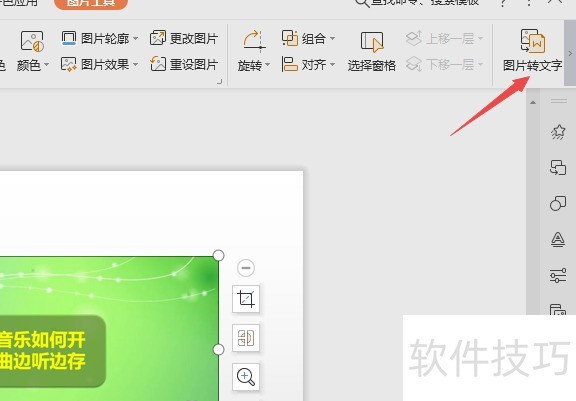Open the 旋转 rotate dropdown
This screenshot has height=401, width=576.
253,51
